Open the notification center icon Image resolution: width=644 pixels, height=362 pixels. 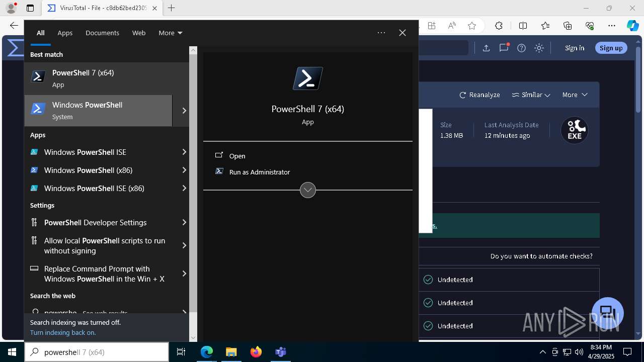628,352
